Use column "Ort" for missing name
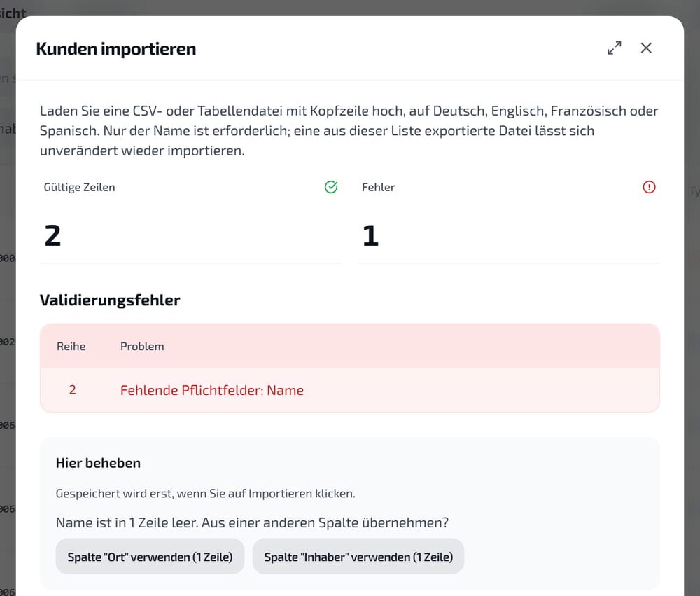 [x=150, y=557]
